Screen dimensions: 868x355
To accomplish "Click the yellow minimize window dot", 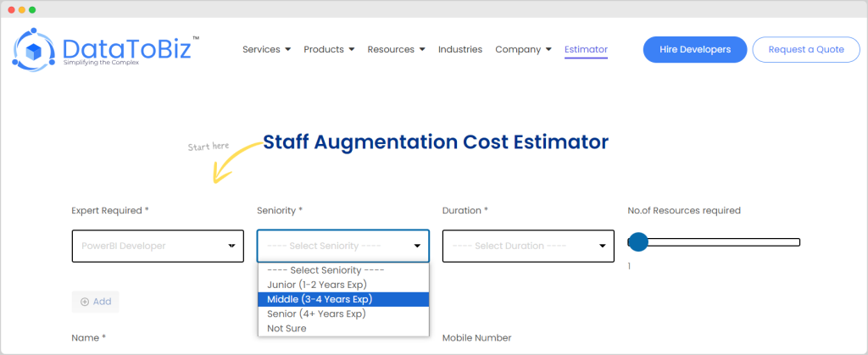I will coord(21,9).
